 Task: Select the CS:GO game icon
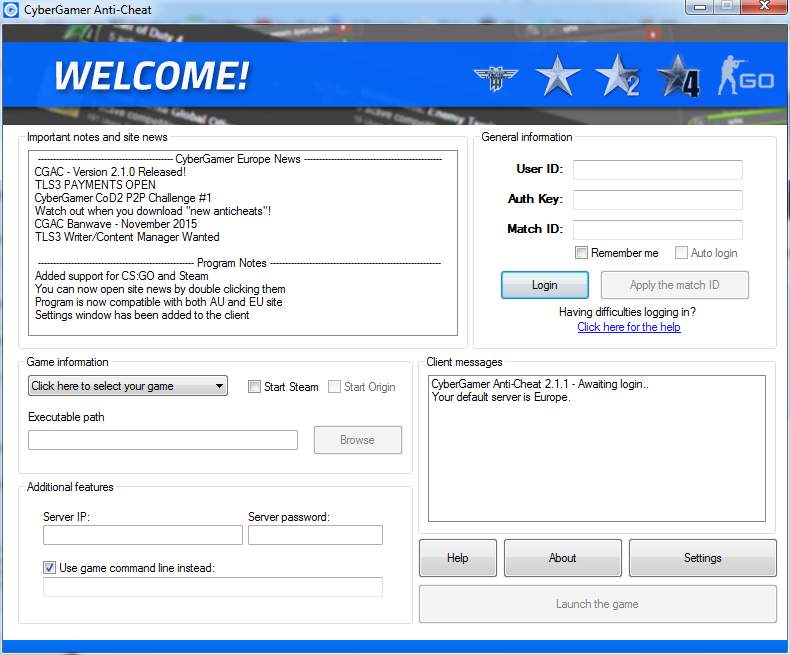746,76
